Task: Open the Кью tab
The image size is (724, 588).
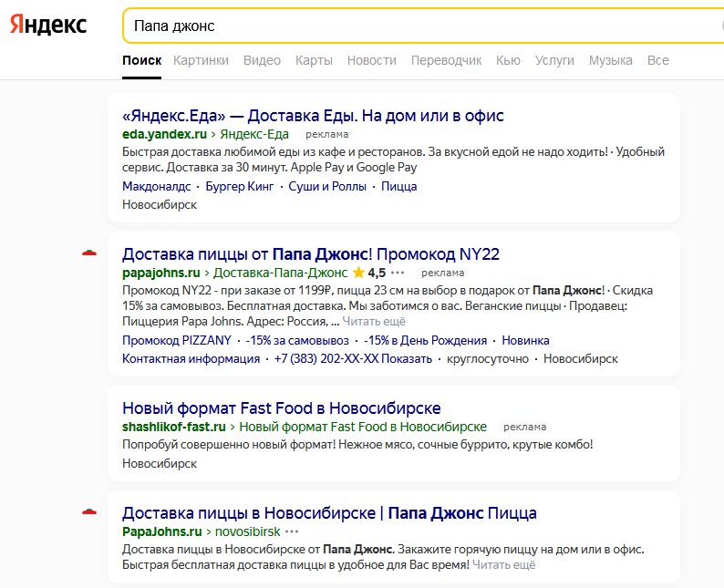Action: click(x=508, y=60)
